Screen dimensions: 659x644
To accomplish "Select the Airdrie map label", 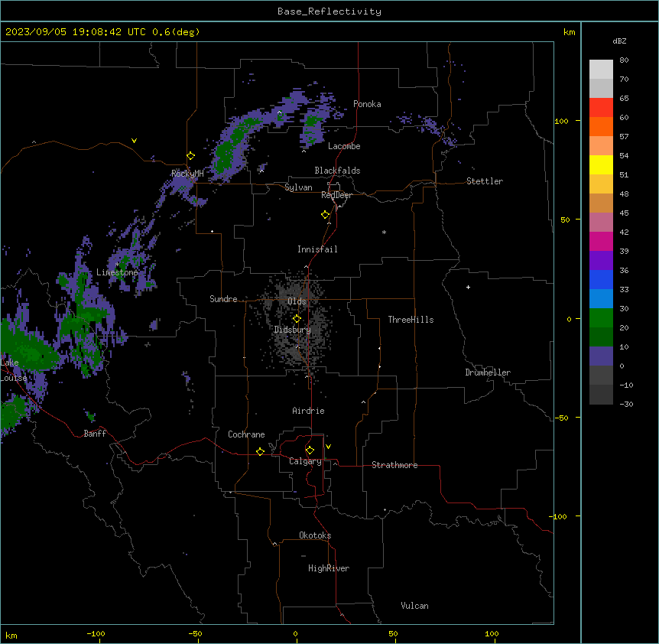I will [x=308, y=411].
